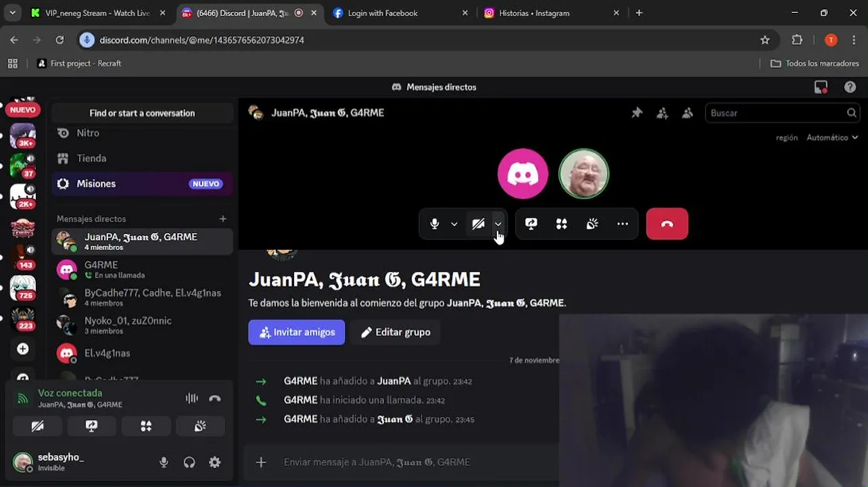This screenshot has height=487, width=868.
Task: Open the server with 143 badge
Action: 23,257
